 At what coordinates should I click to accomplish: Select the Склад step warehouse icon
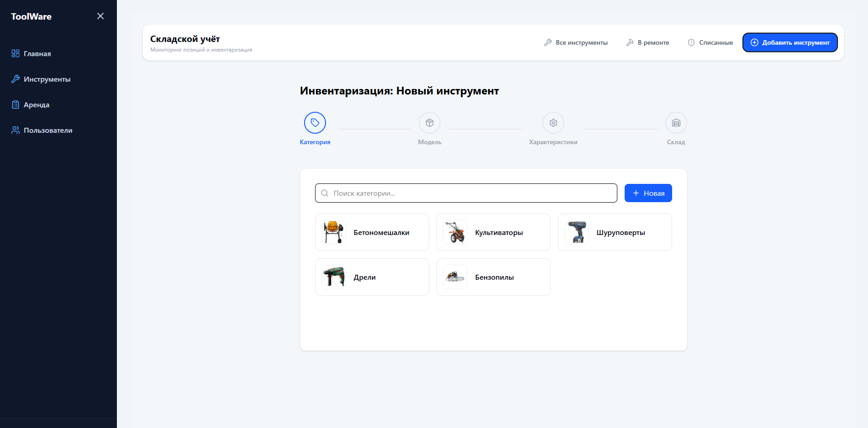pyautogui.click(x=676, y=123)
